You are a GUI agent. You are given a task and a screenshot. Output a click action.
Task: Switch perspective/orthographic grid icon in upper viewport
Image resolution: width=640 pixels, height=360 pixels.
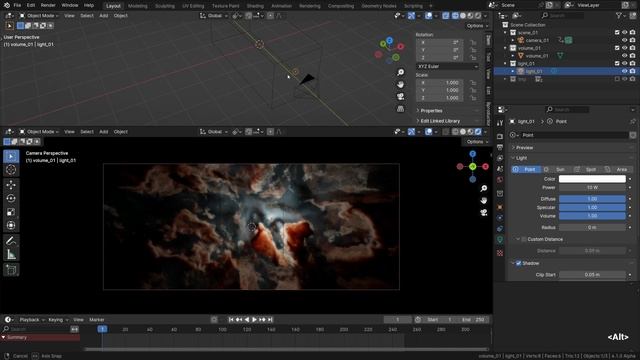(x=400, y=109)
